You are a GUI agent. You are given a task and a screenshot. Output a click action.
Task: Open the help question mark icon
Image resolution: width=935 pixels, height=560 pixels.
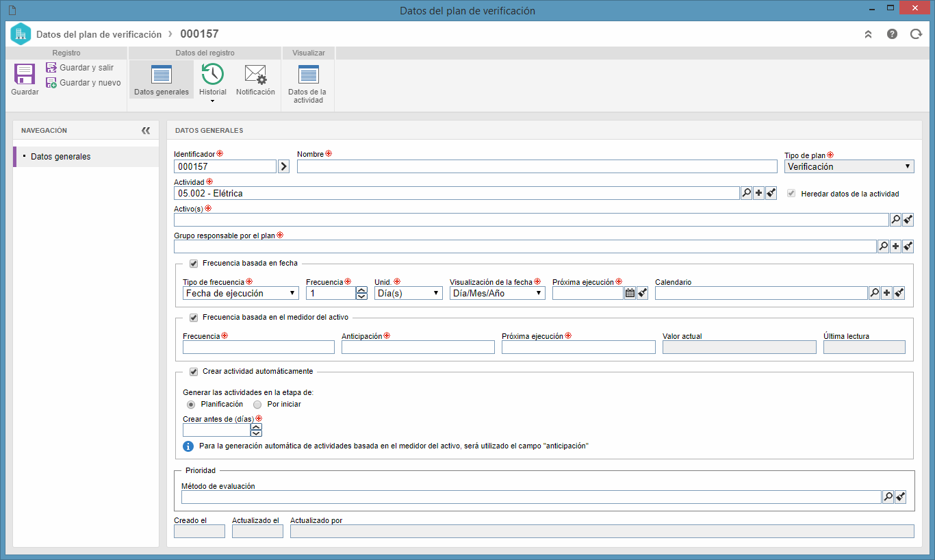pos(892,34)
